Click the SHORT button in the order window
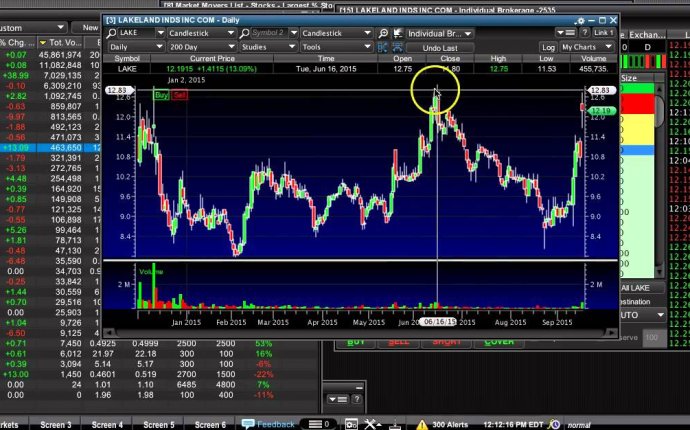 coord(447,343)
